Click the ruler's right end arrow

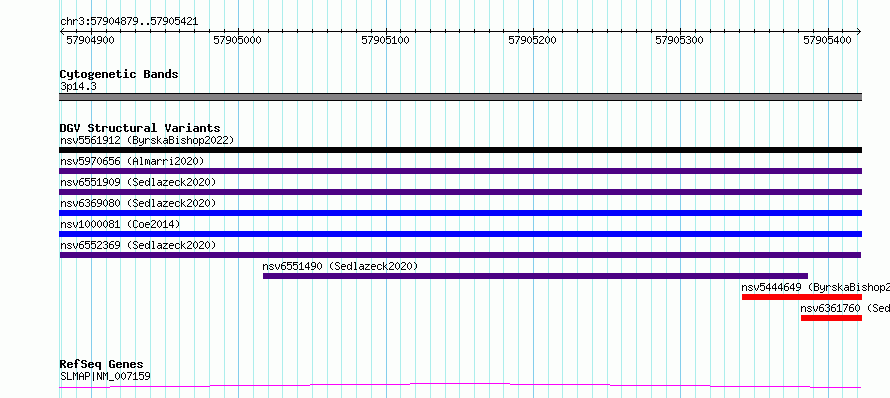pyautogui.click(x=858, y=32)
